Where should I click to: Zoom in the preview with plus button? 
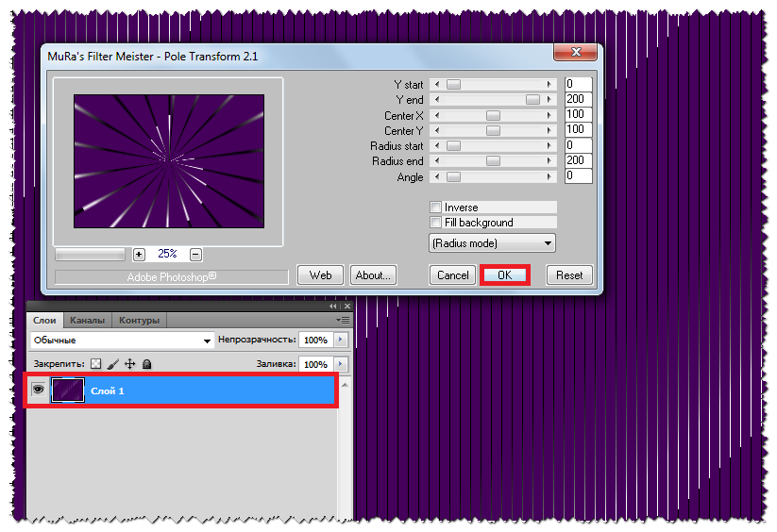tap(139, 255)
